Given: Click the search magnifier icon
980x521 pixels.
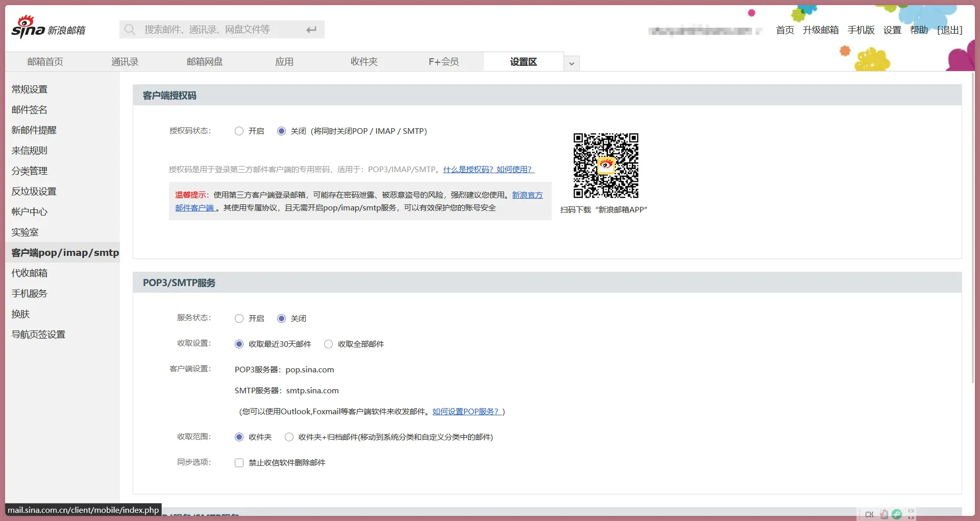Looking at the screenshot, I should pyautogui.click(x=130, y=30).
